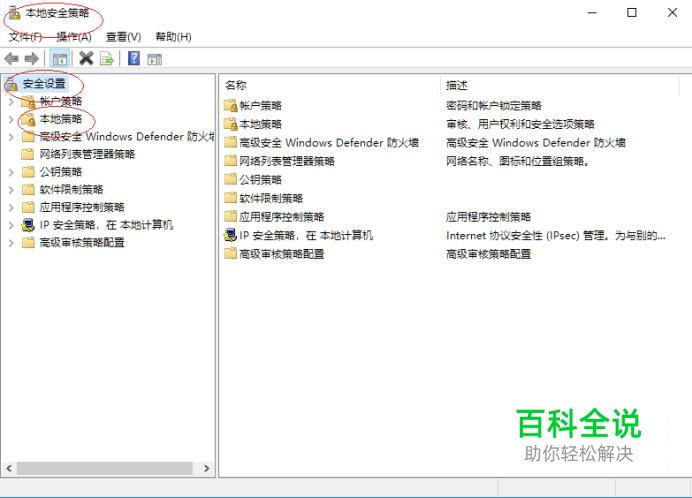Click the Export list toolbar icon
Image resolution: width=692 pixels, height=498 pixels.
107,58
